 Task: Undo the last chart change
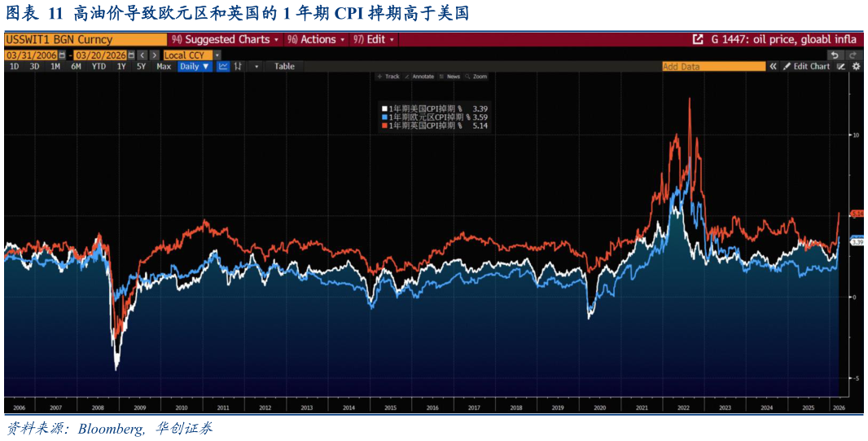pyautogui.click(x=835, y=55)
